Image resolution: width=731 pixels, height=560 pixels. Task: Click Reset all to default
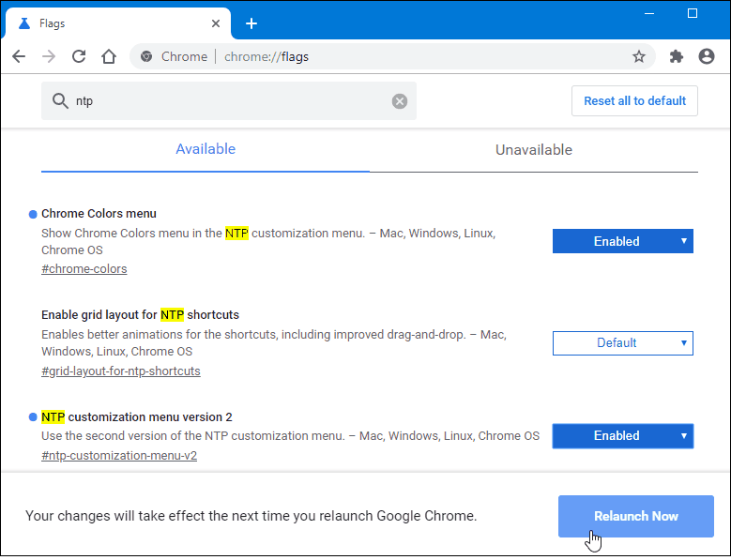click(634, 100)
